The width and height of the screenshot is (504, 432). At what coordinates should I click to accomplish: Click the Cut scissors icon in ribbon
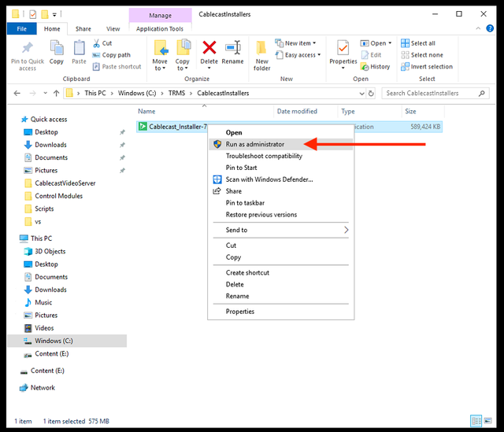96,43
